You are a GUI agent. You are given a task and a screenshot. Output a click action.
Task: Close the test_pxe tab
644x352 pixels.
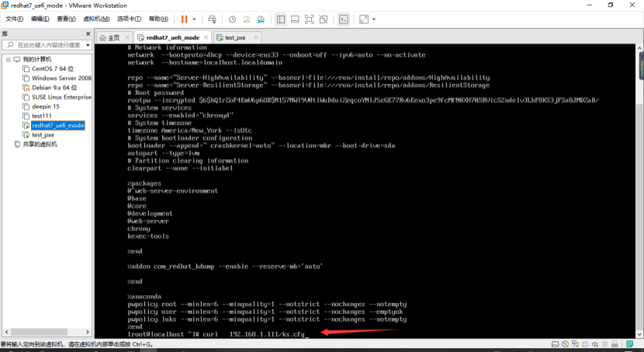tap(256, 37)
